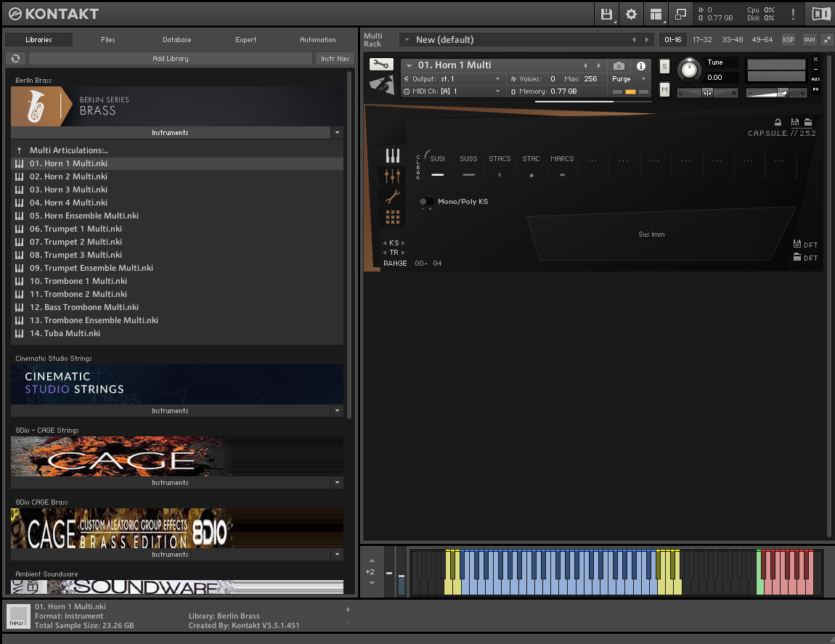This screenshot has height=644, width=835.
Task: Switch to the Database tab
Action: click(x=176, y=40)
